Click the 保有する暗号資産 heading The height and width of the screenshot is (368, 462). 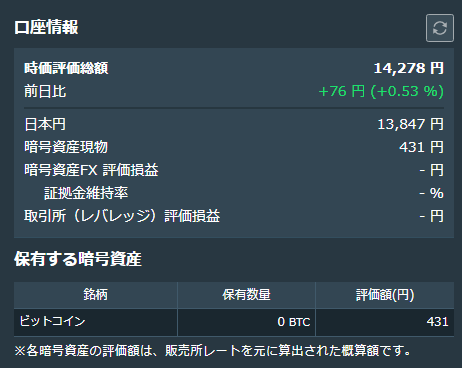(78, 259)
